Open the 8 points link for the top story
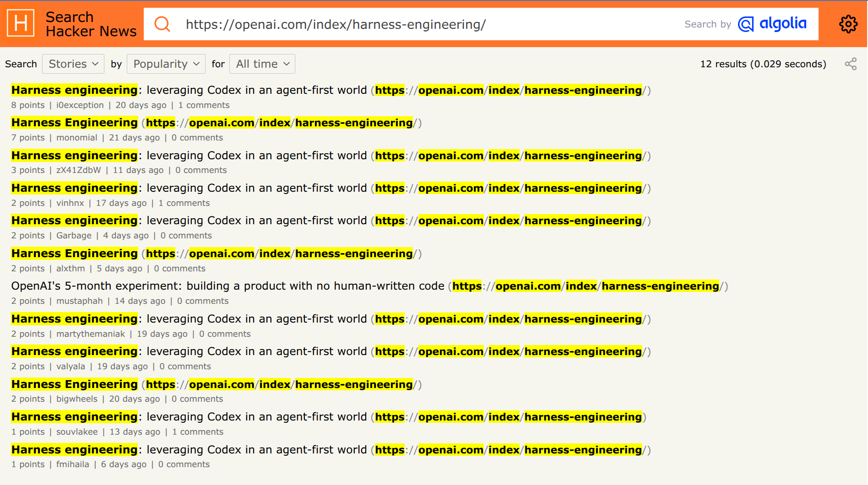Image resolution: width=868 pixels, height=485 pixels. click(28, 105)
